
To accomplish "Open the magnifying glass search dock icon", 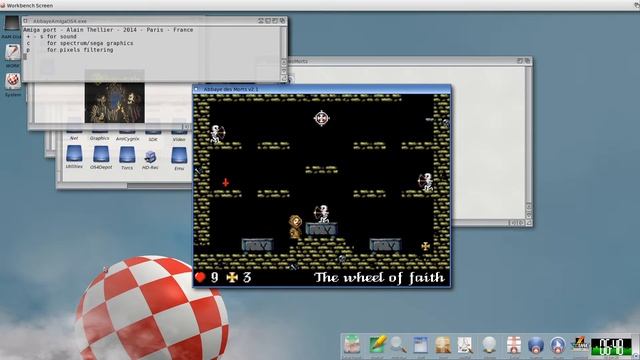I will 398,345.
